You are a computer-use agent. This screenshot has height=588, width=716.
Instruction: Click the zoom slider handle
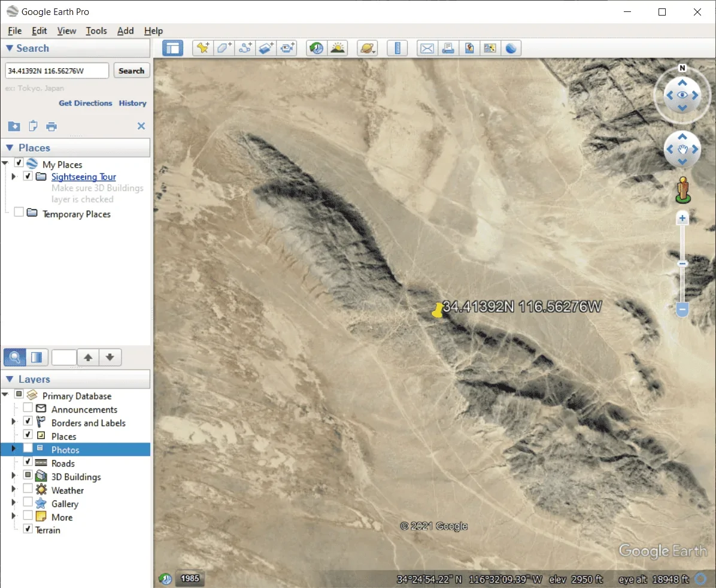[x=682, y=309]
